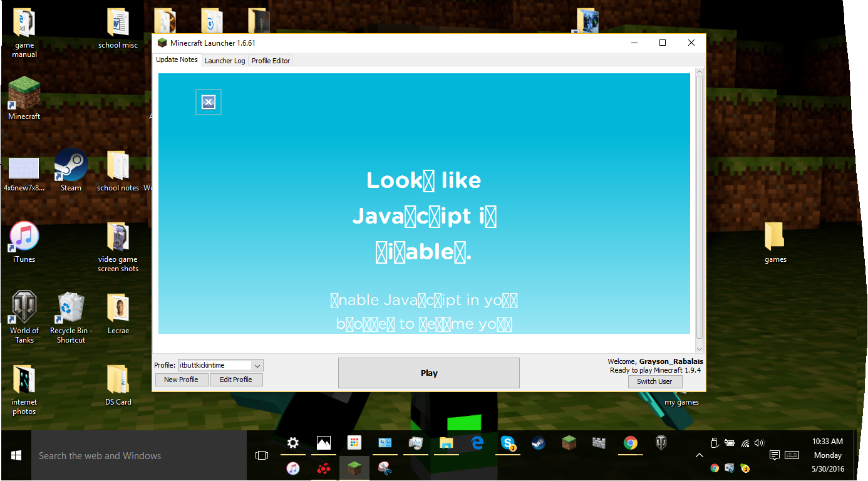Click the Search the web and Windows box
This screenshot has width=868, height=481.
(139, 455)
